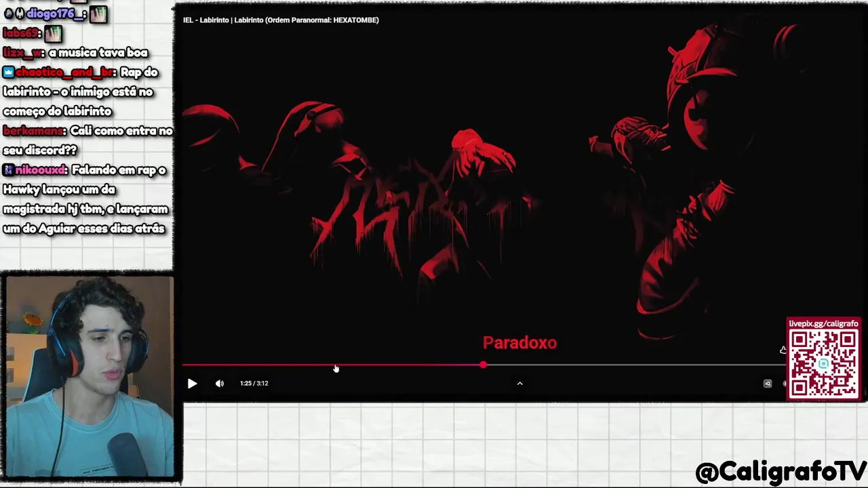This screenshot has height=488, width=868.
Task: Click the 'Paradoxo' lyric caption
Action: pos(519,343)
